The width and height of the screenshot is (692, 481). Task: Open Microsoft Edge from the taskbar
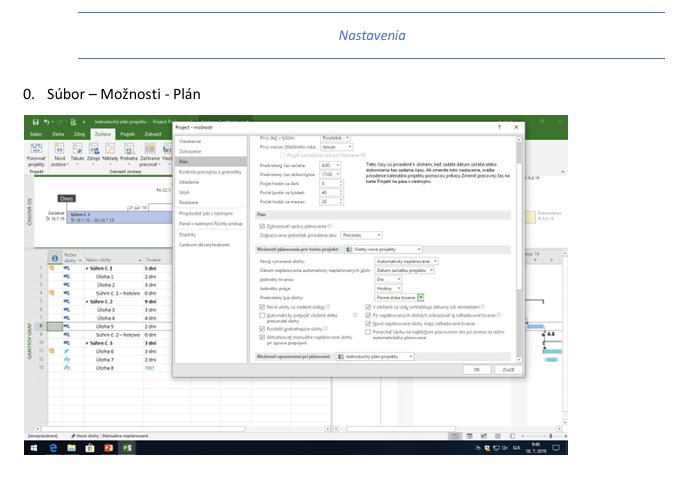[53, 448]
